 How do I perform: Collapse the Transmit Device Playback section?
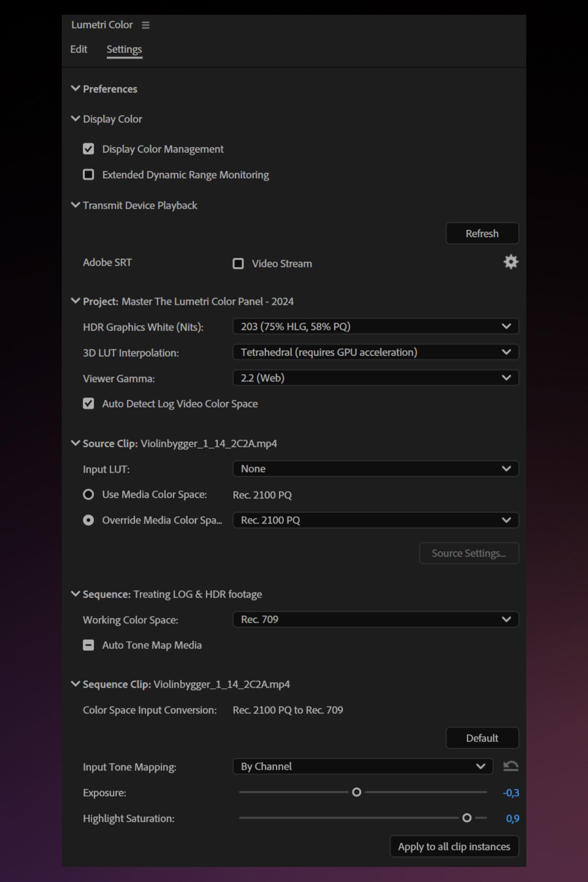tap(75, 205)
